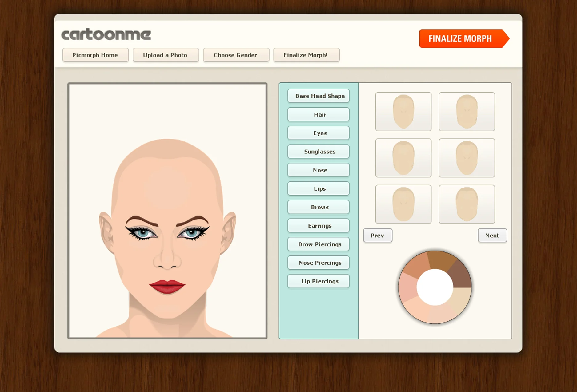Go to previous page with Prev
The image size is (577, 392).
378,235
